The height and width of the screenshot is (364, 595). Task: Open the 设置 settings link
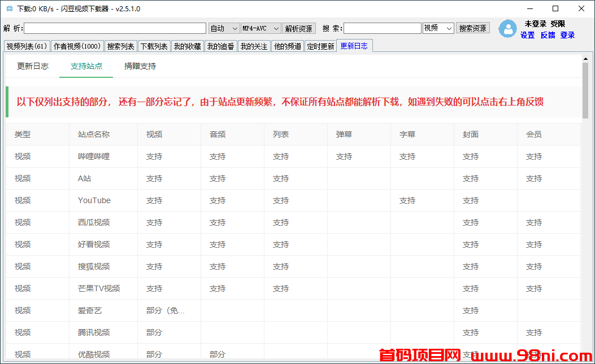[x=527, y=35]
